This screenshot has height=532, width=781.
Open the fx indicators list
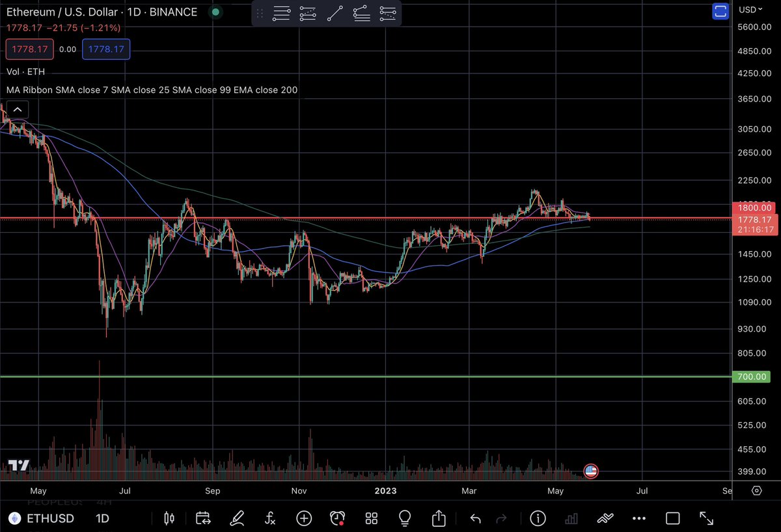(x=270, y=518)
